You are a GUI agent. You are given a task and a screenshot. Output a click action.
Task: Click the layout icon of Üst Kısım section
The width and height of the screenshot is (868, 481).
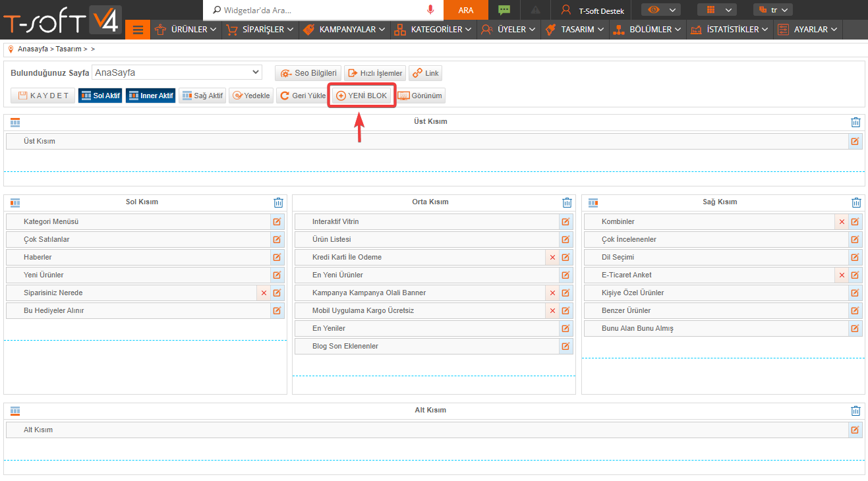click(x=15, y=122)
